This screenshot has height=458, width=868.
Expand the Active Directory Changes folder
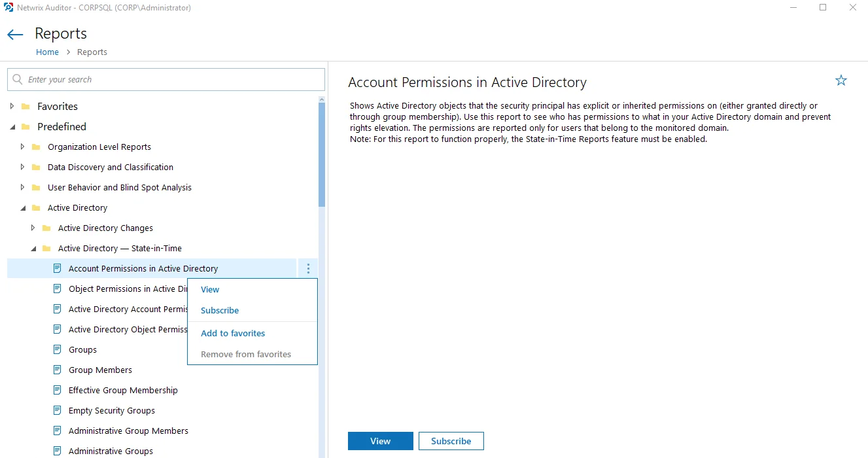33,228
